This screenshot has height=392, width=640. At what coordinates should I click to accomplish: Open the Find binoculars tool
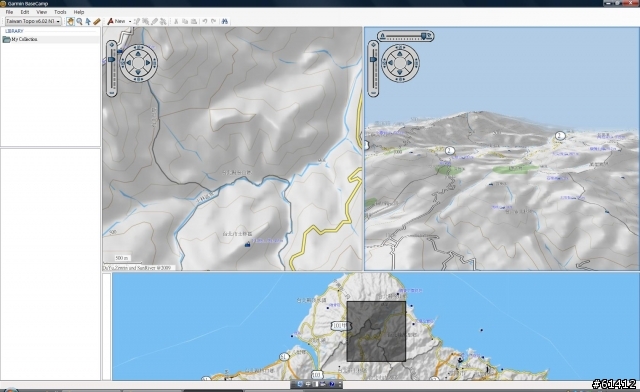click(224, 21)
